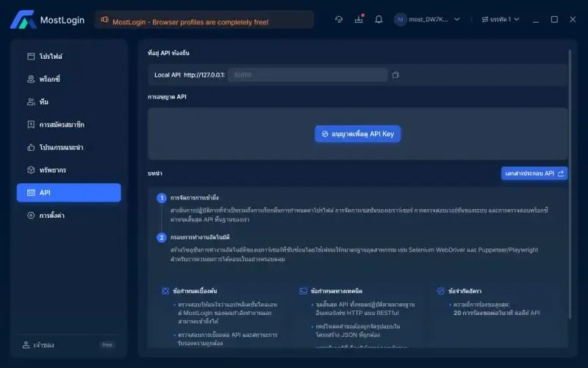Click the เจ้าของ owner role entry
This screenshot has width=588, height=368.
click(38, 345)
